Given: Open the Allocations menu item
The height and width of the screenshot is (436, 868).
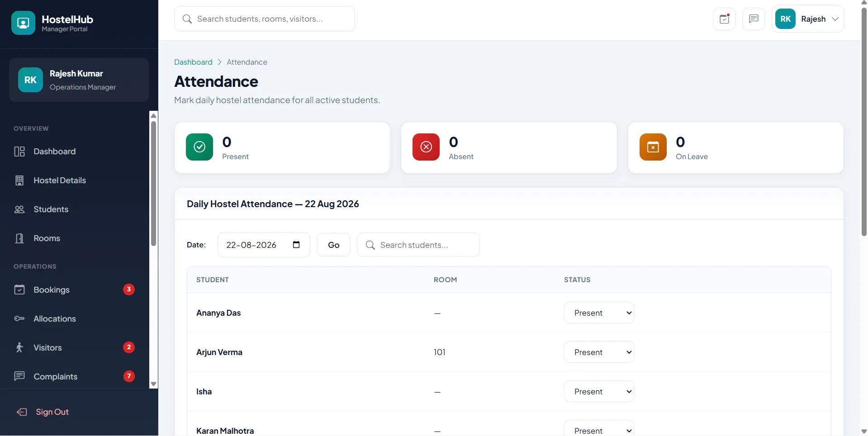Looking at the screenshot, I should tap(75, 319).
